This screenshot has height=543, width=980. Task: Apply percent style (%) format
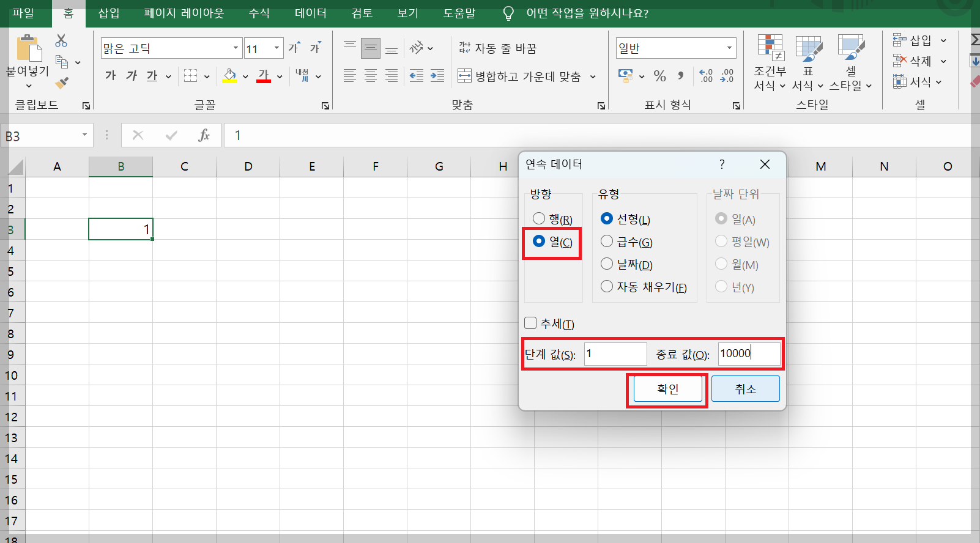tap(659, 76)
